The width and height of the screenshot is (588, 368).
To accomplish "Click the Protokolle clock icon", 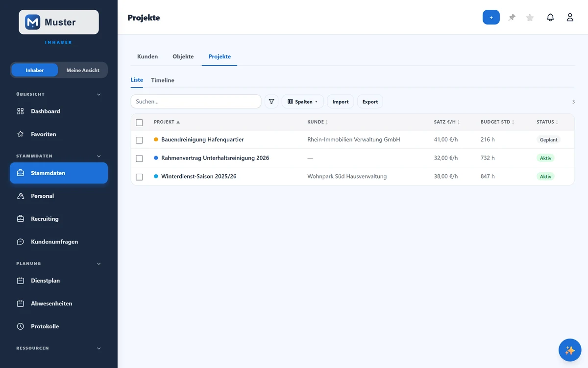I will click(21, 326).
